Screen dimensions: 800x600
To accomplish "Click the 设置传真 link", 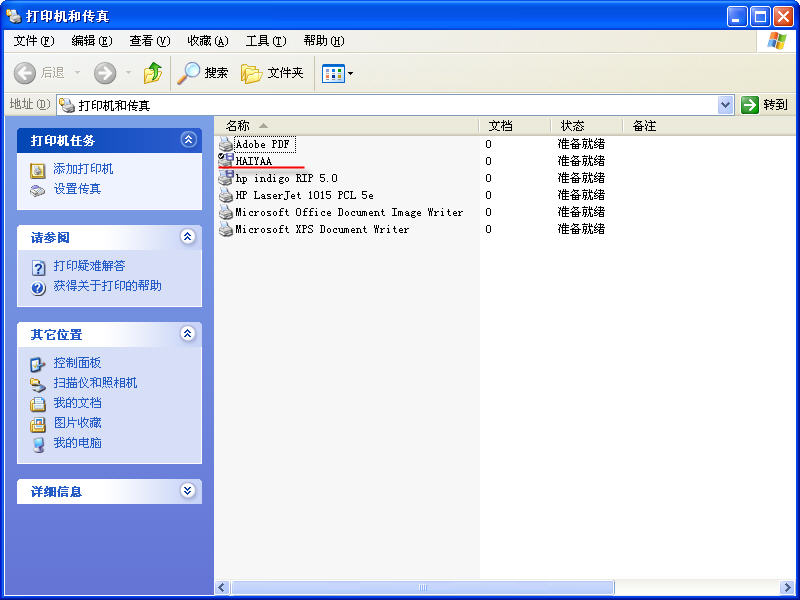I will [x=78, y=189].
